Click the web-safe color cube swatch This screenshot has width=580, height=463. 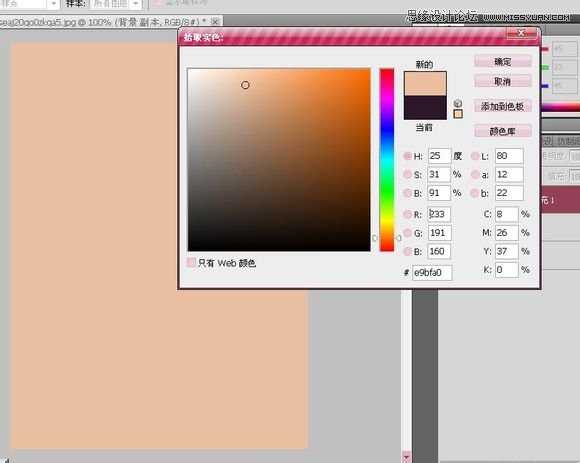pyautogui.click(x=458, y=114)
